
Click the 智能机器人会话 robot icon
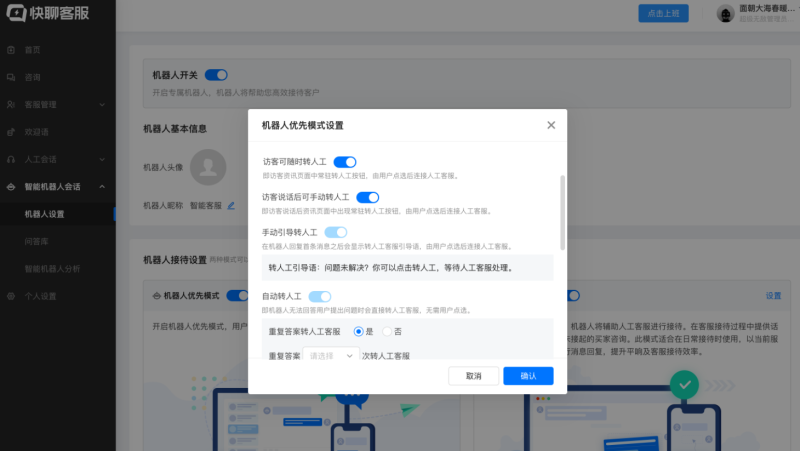[11, 187]
